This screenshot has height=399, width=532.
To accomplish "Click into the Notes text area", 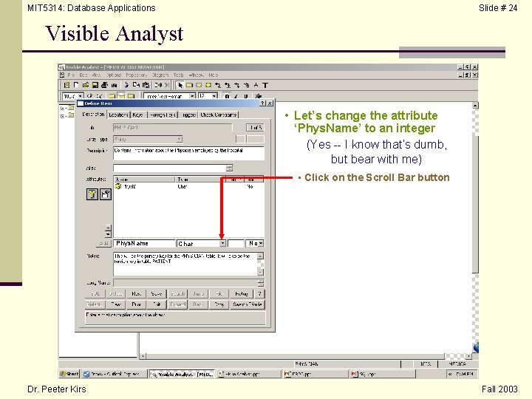I will click(185, 264).
